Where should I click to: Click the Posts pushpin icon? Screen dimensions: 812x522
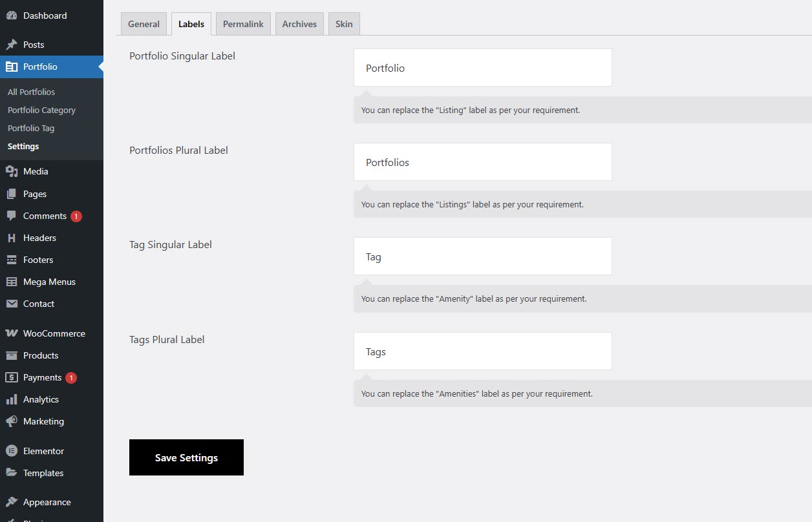(x=12, y=45)
